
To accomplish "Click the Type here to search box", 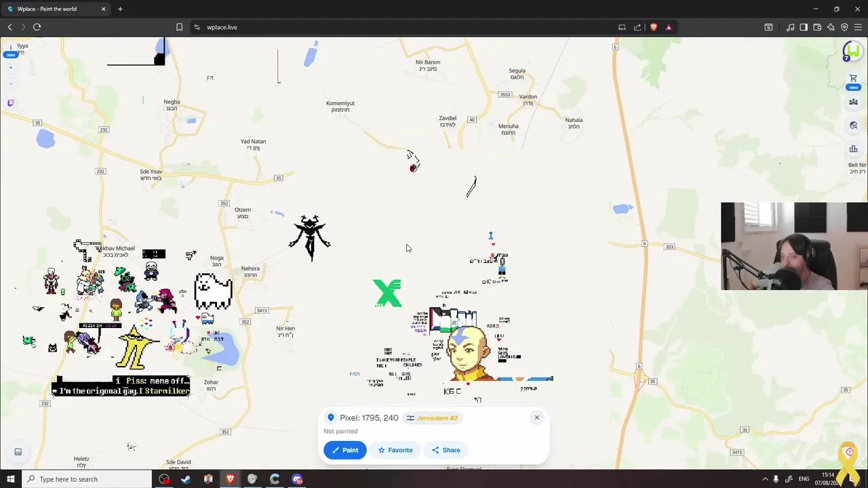I will pyautogui.click(x=86, y=479).
